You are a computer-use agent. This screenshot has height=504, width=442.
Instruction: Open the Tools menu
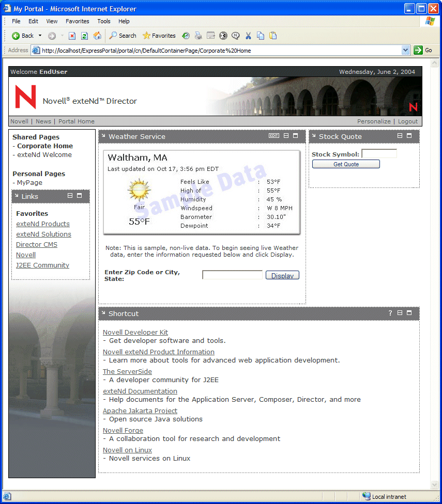(x=103, y=21)
